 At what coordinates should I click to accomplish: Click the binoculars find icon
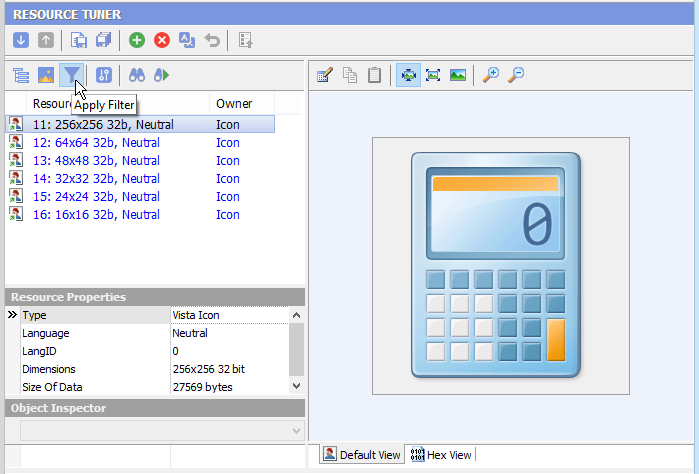coord(137,75)
